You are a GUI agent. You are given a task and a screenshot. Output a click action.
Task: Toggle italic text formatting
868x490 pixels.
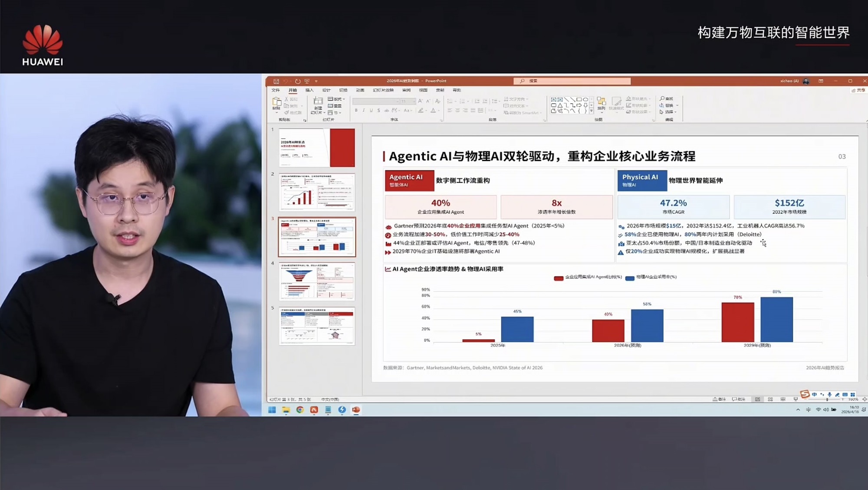coord(364,111)
